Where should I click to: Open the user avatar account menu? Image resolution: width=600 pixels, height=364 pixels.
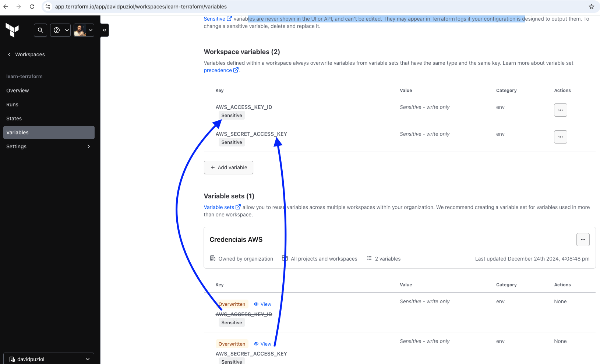tap(84, 30)
